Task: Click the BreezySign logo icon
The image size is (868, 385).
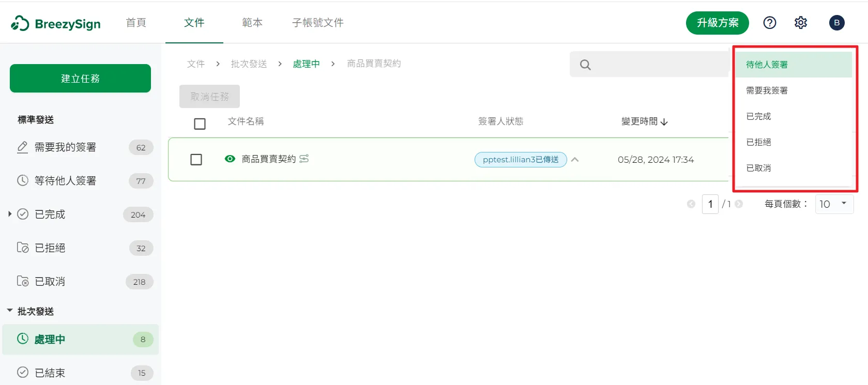Action: click(x=20, y=23)
